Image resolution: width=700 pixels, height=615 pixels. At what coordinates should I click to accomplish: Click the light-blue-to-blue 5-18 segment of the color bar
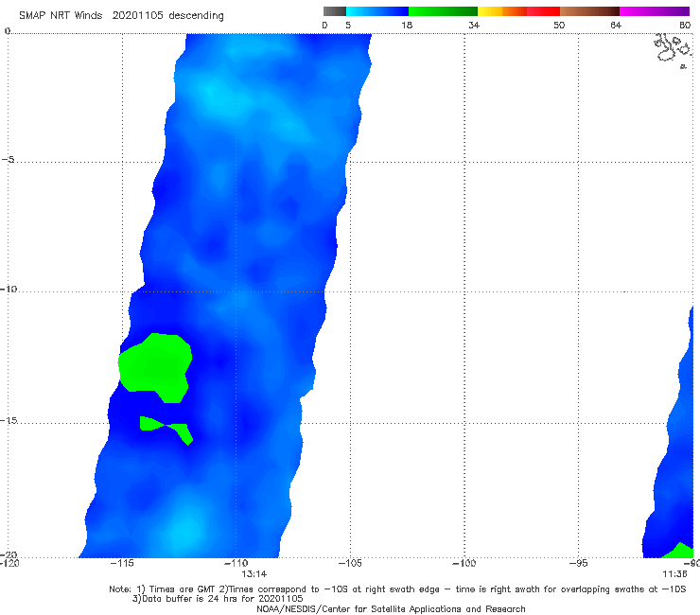[x=377, y=11]
